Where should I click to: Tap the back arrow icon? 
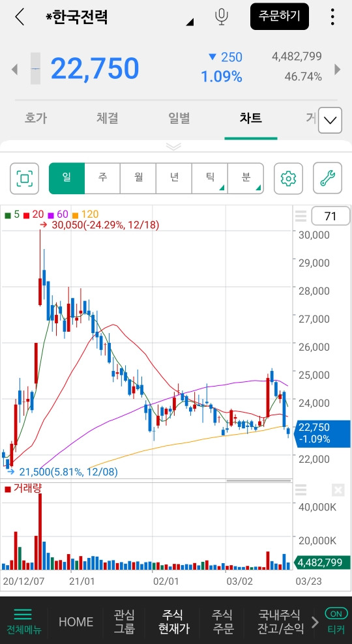(x=20, y=17)
